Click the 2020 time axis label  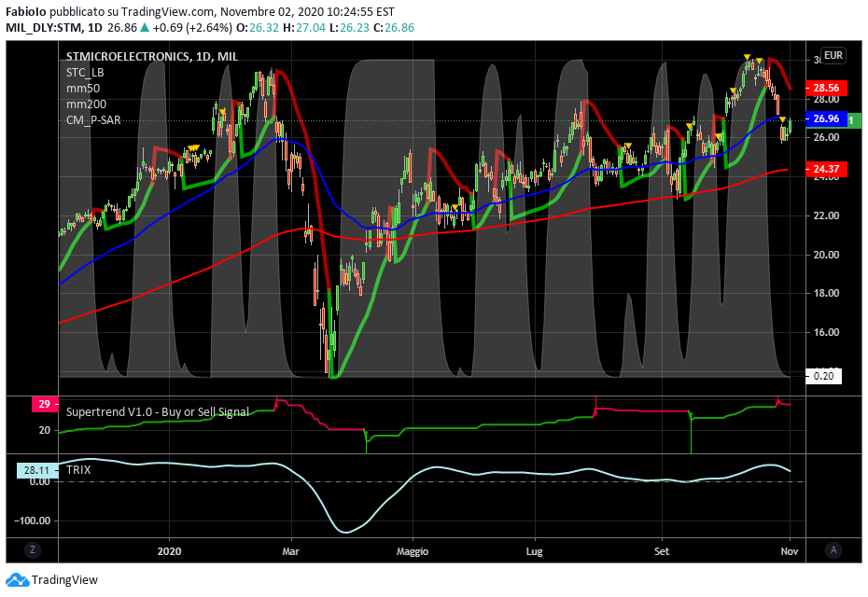coord(169,551)
